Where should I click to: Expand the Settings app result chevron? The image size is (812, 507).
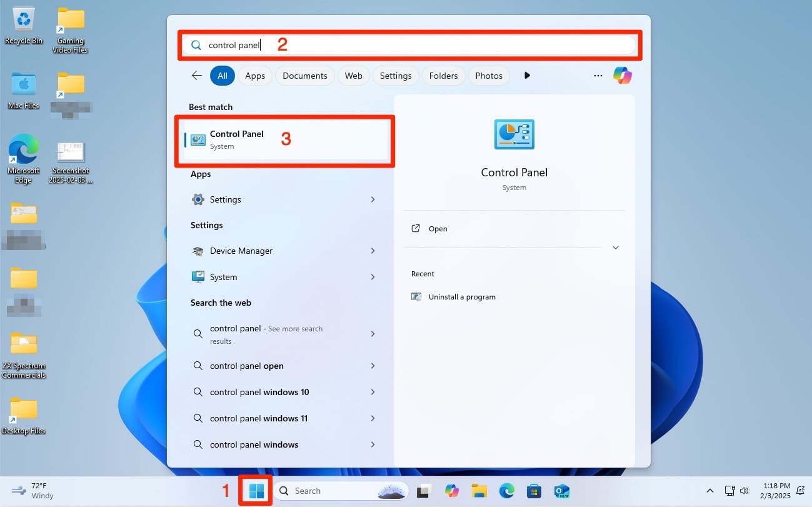pos(373,199)
